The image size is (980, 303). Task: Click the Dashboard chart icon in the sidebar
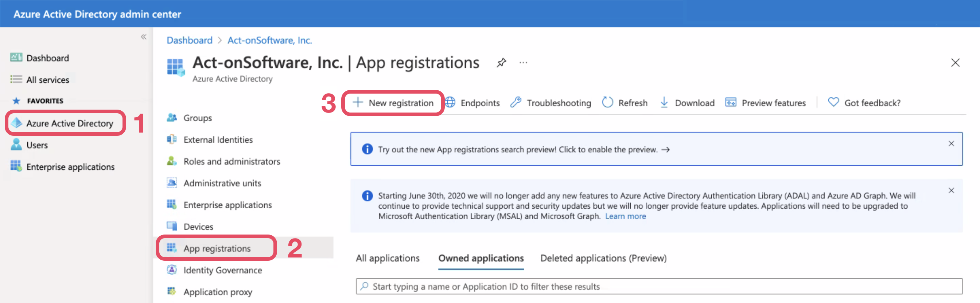(16, 58)
